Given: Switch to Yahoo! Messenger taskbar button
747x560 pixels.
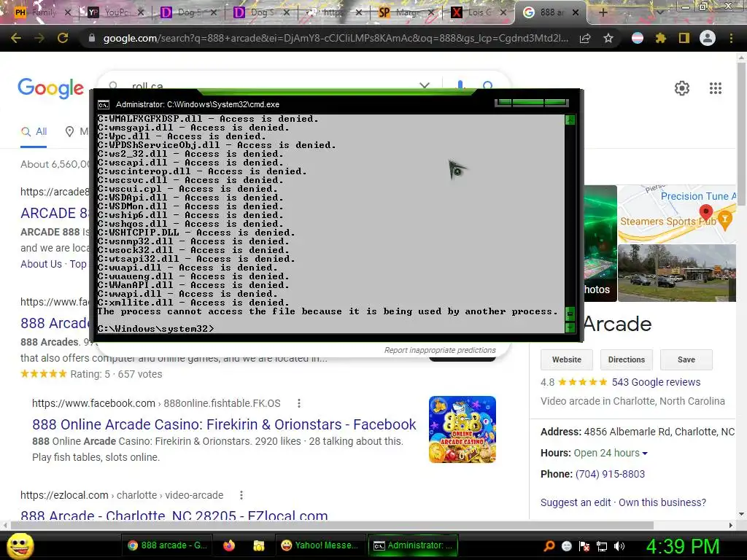Looking at the screenshot, I should pyautogui.click(x=320, y=545).
